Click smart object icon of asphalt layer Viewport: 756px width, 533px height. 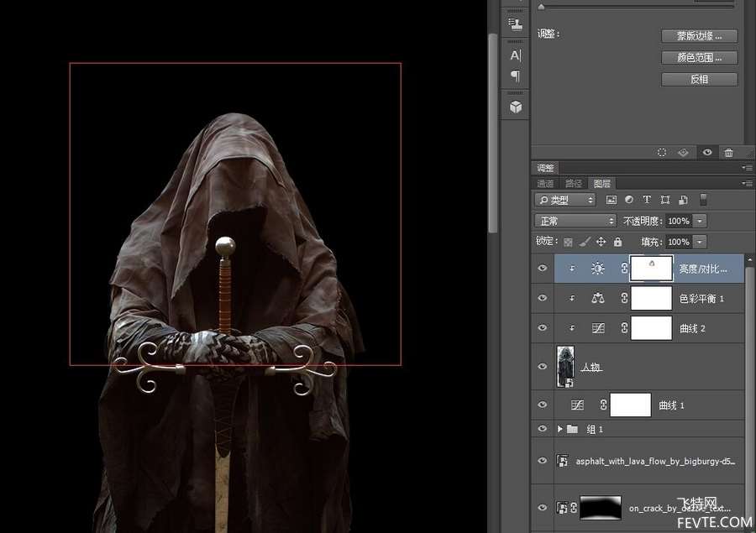click(562, 461)
